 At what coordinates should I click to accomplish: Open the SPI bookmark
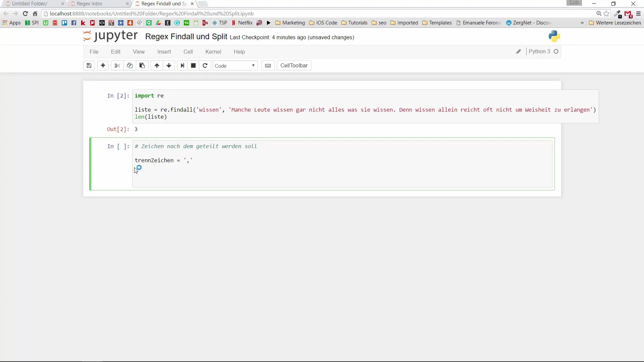pyautogui.click(x=32, y=23)
